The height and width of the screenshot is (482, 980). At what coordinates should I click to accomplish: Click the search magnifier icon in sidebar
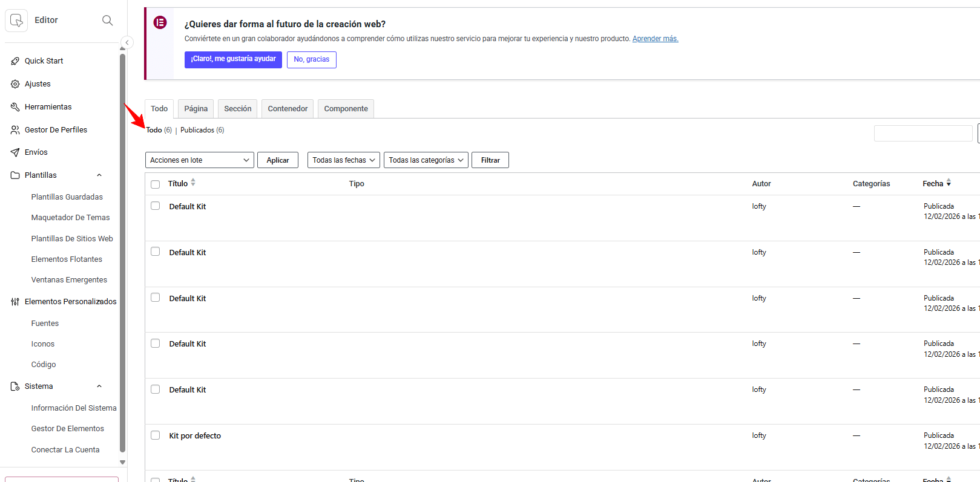tap(107, 21)
